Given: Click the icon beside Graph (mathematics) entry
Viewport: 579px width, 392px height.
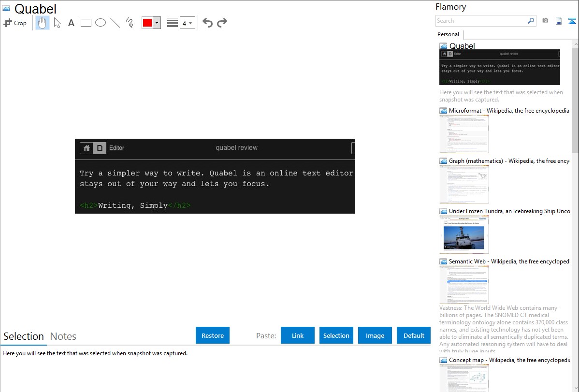Looking at the screenshot, I should pyautogui.click(x=443, y=161).
